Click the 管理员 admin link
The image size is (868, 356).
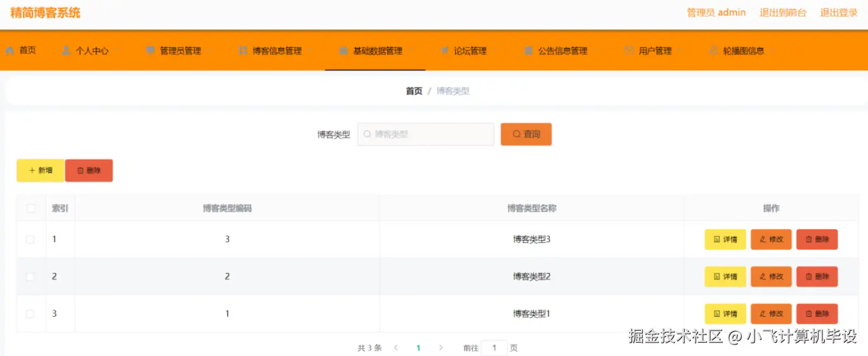(716, 13)
